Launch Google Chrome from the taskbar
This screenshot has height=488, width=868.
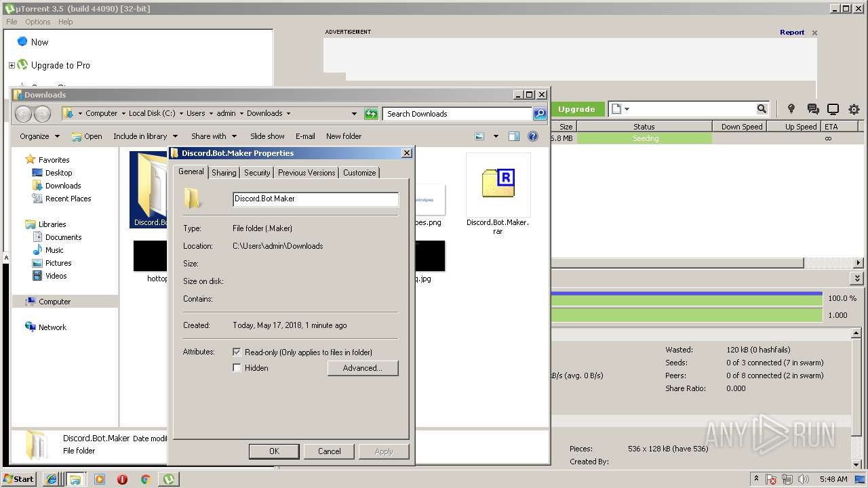click(x=145, y=479)
